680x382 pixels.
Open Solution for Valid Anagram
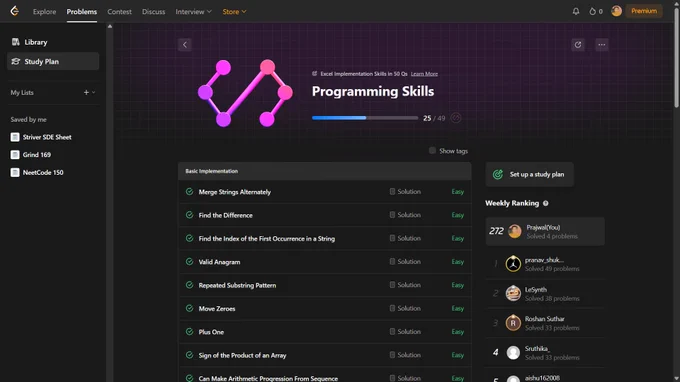405,262
